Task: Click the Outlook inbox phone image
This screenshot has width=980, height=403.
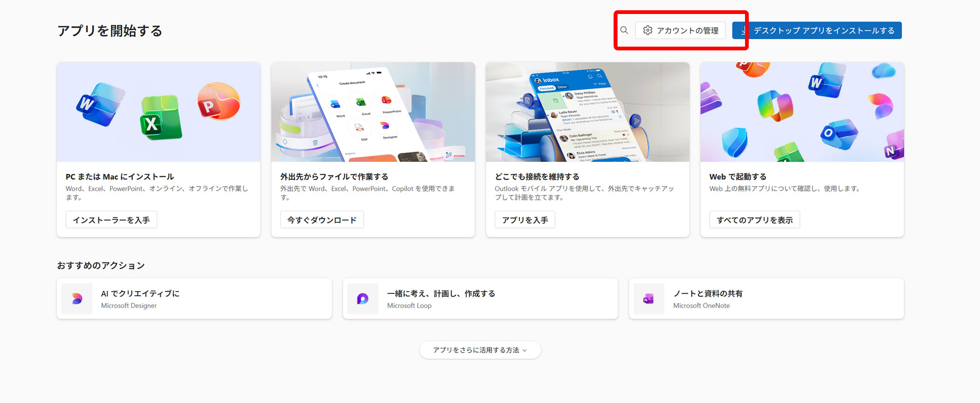Action: (587, 112)
